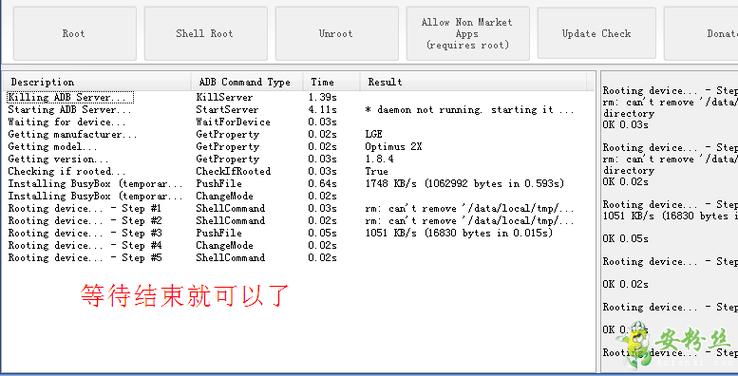Image resolution: width=738 pixels, height=376 pixels.
Task: Click the 1.39s time value
Action: [x=322, y=97]
